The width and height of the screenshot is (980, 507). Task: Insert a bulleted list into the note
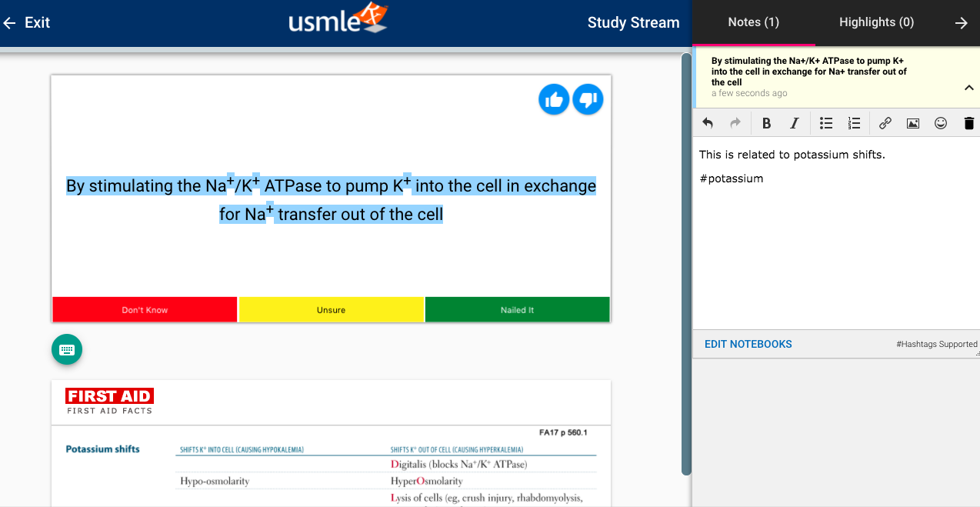click(x=825, y=123)
